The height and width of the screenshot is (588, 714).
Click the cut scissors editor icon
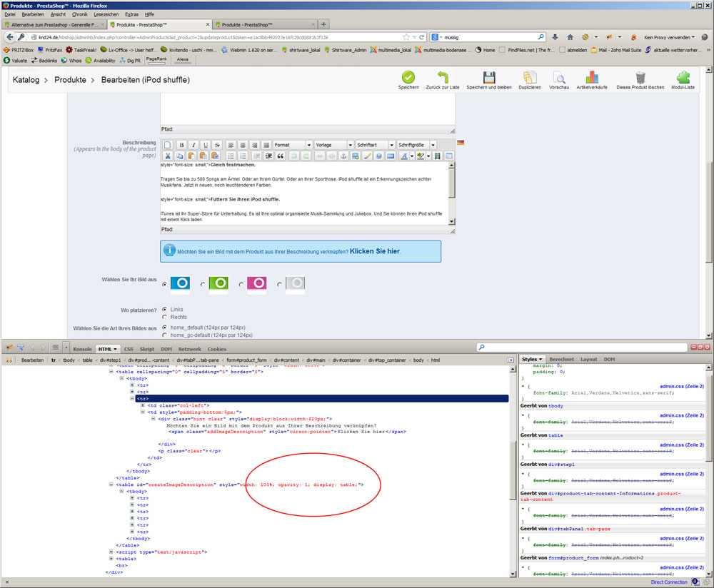(x=168, y=156)
